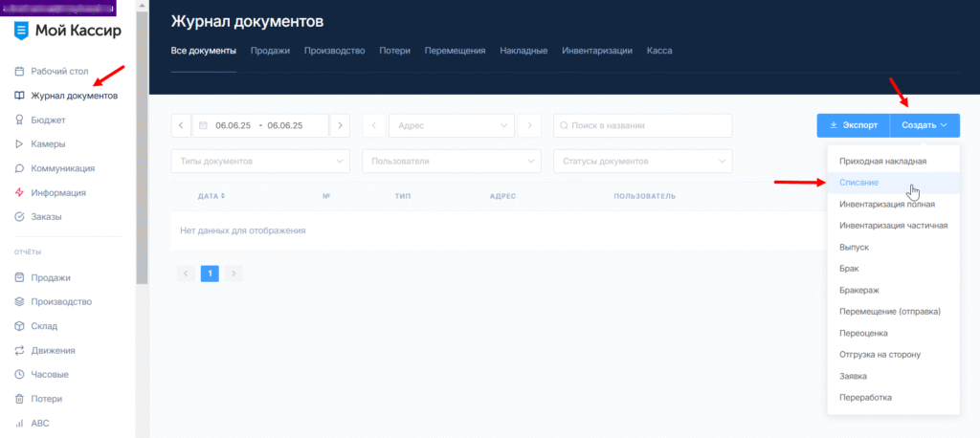Switch to Потери tab in header
980x438 pixels.
pos(394,51)
